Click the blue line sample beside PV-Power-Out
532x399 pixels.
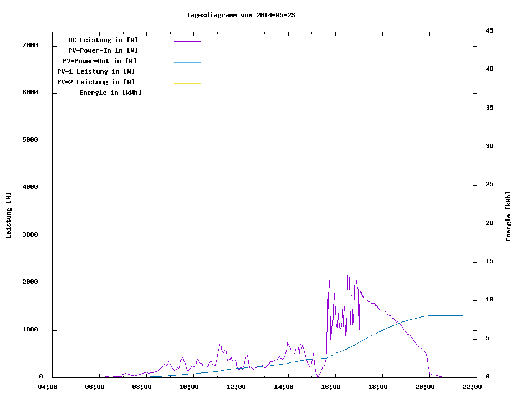point(187,62)
